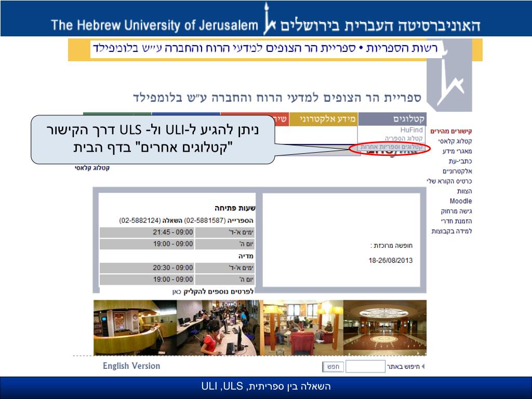Image resolution: width=532 pixels, height=399 pixels.
Task: Open the הצוות sidebar link
Action: pos(464,191)
